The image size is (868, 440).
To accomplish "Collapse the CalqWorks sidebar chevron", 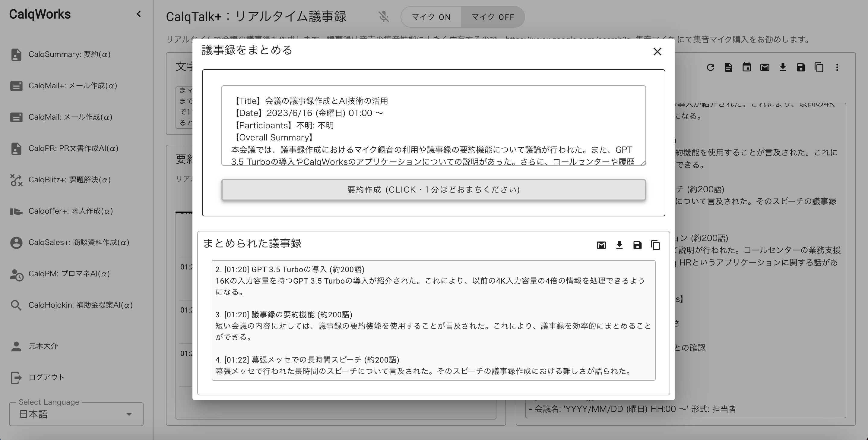I will pyautogui.click(x=138, y=14).
